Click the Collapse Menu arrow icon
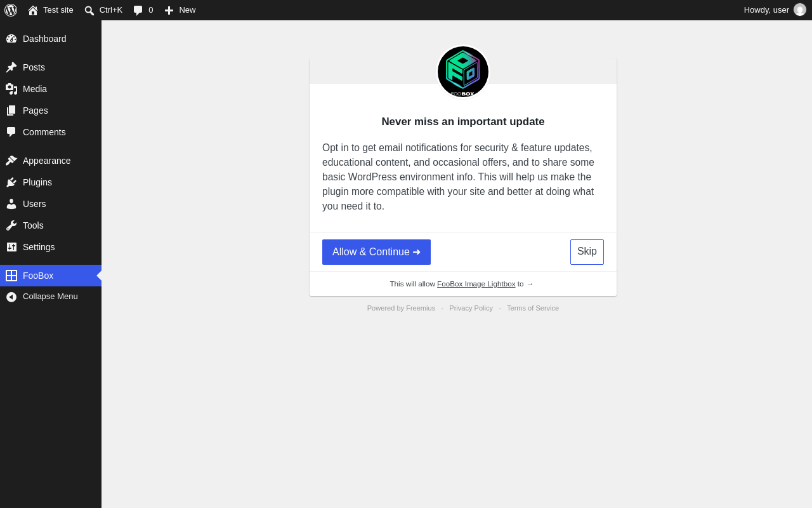Screen dimensions: 812x508 click(x=11, y=297)
